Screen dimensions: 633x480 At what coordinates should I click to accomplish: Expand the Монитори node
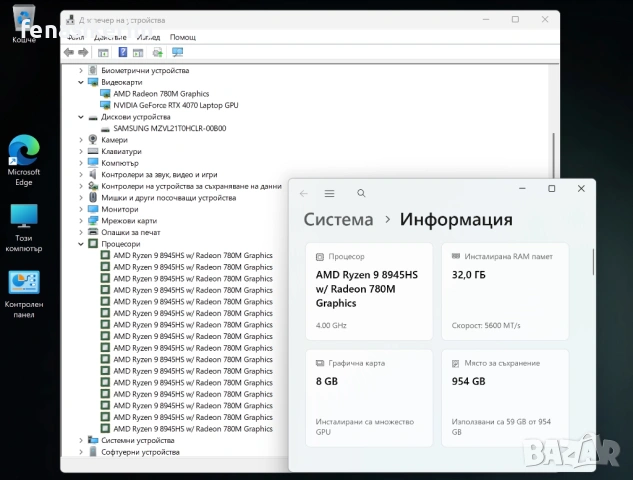[x=81, y=209]
